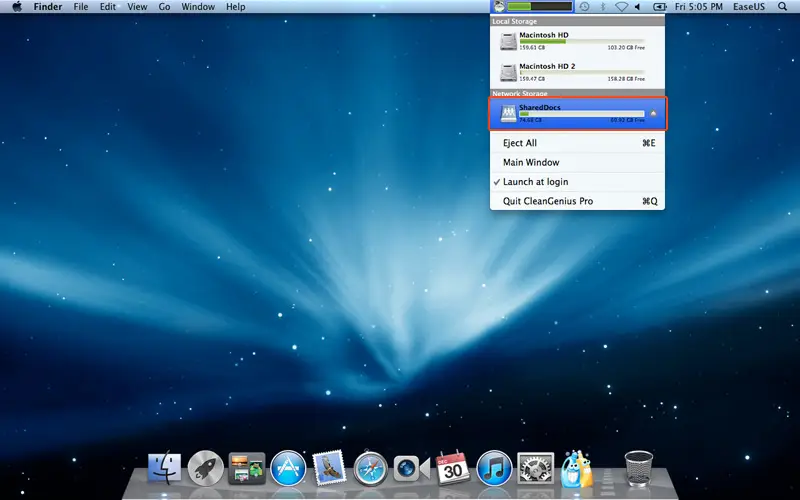This screenshot has height=500, width=800.
Task: Launch iTunes from the Dock
Action: click(x=494, y=468)
